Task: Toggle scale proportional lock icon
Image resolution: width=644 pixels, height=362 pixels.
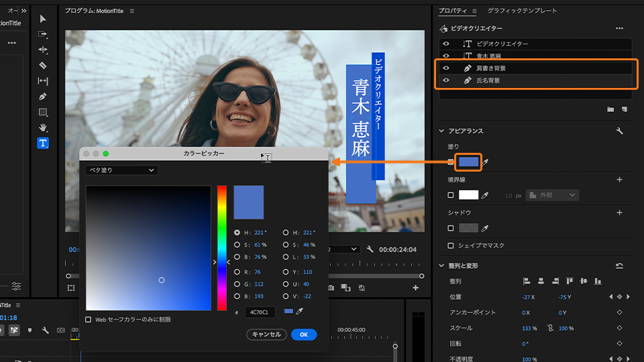Action: pos(550,328)
